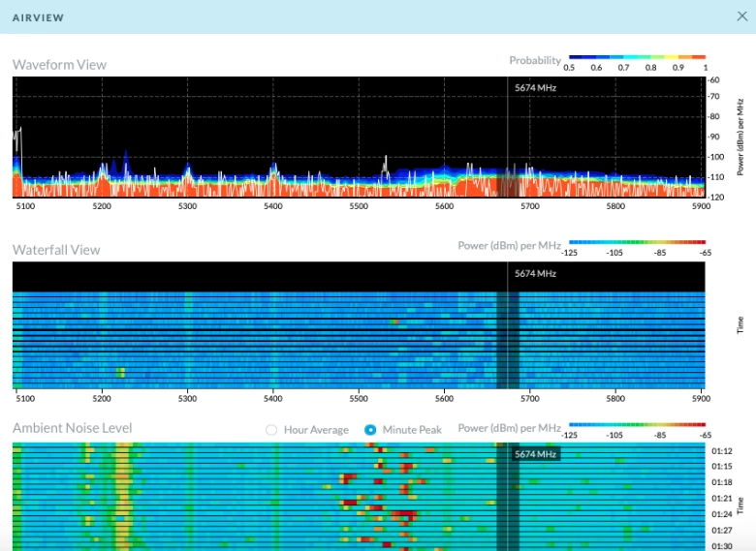Image resolution: width=756 pixels, height=551 pixels.
Task: Click 5100 on the Waveform frequency axis
Action: pos(26,206)
